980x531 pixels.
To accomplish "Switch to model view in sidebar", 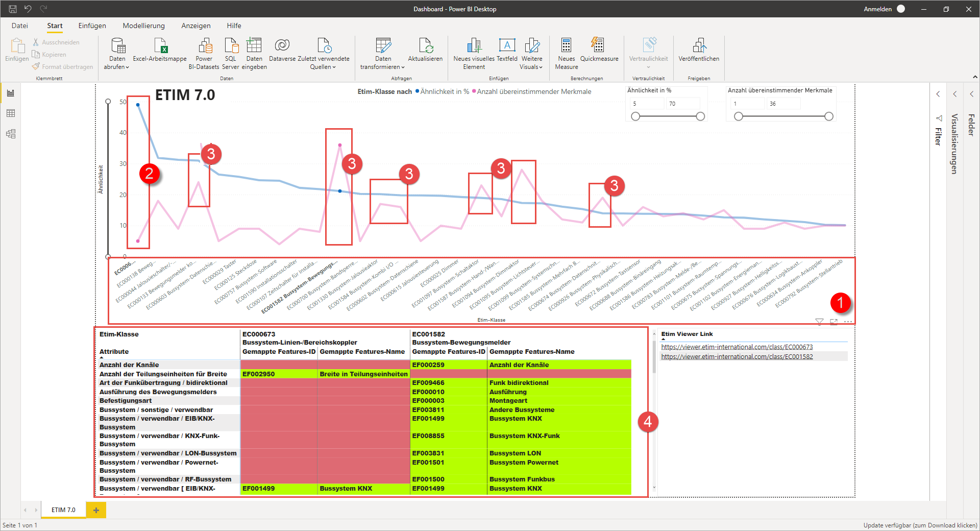I will point(11,134).
